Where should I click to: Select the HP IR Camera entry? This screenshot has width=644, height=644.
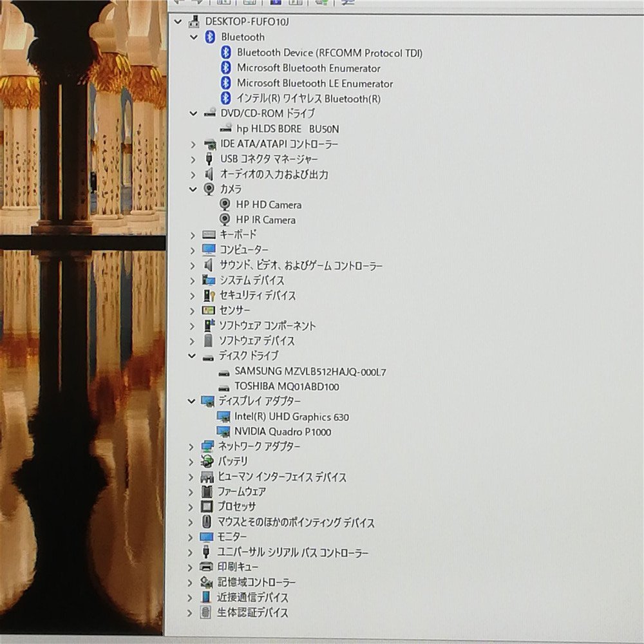[x=265, y=220]
